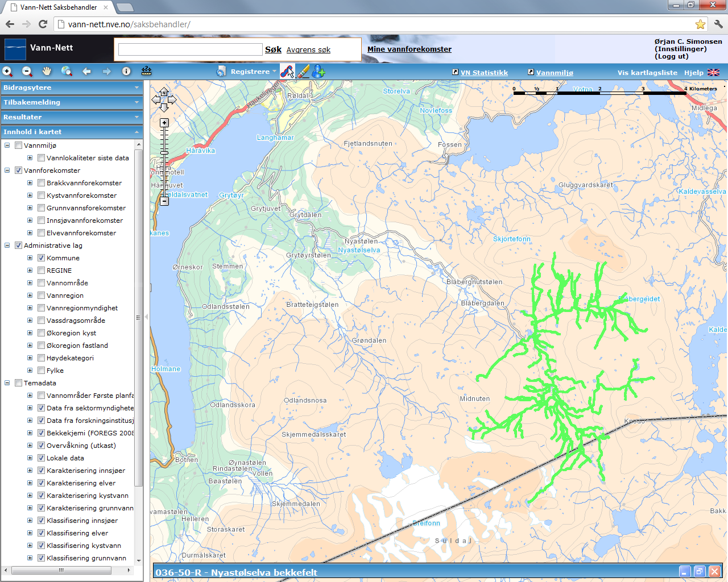Viewport: 728px width, 582px height.
Task: Activate the identify info tool
Action: coord(126,71)
